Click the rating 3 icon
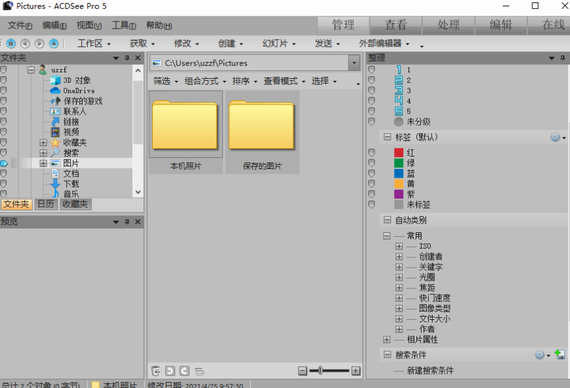This screenshot has width=570, height=388. click(x=399, y=90)
